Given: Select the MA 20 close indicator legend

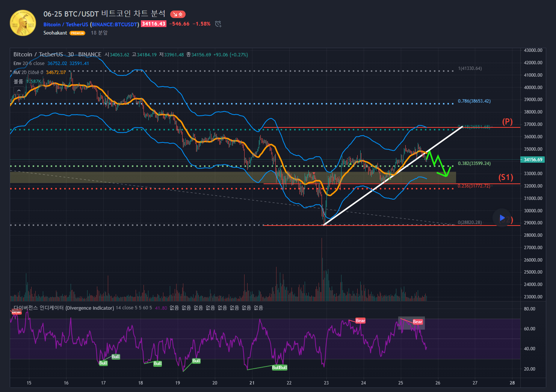Looking at the screenshot, I should point(28,73).
